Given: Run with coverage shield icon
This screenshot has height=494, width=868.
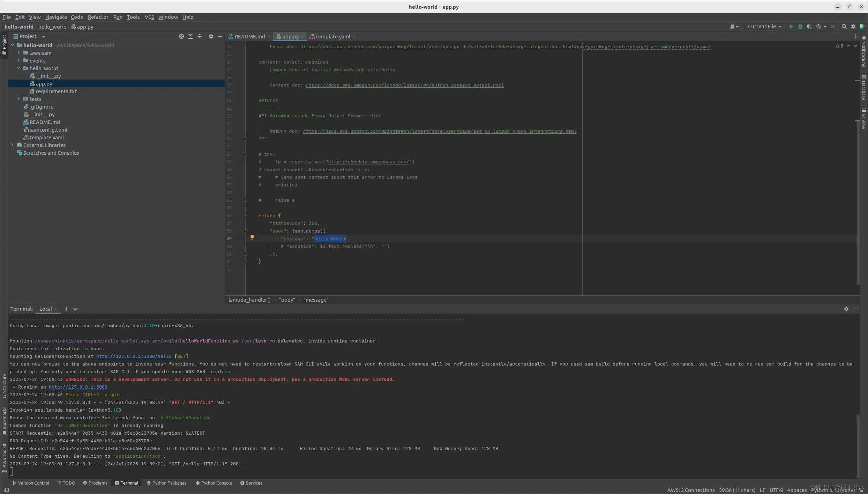Looking at the screenshot, I should click(809, 27).
